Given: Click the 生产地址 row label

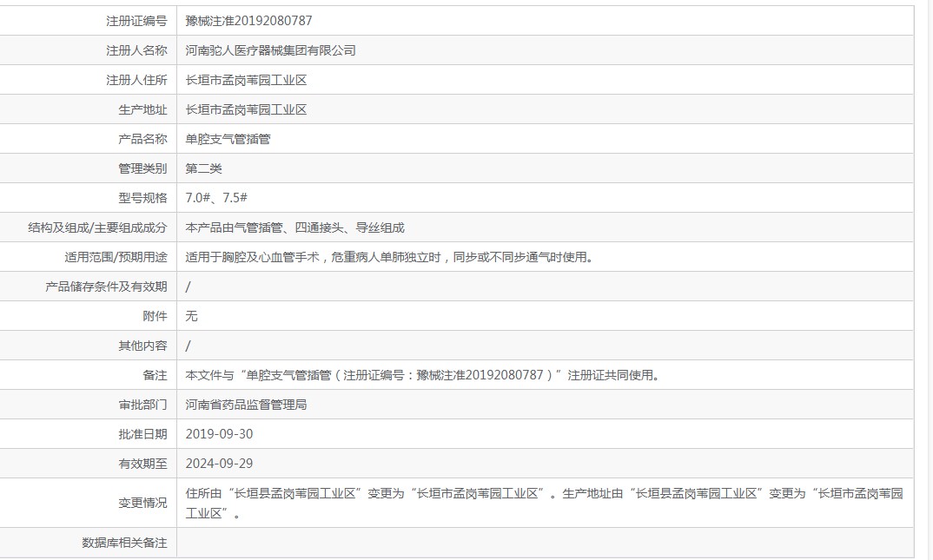Looking at the screenshot, I should pos(142,109).
